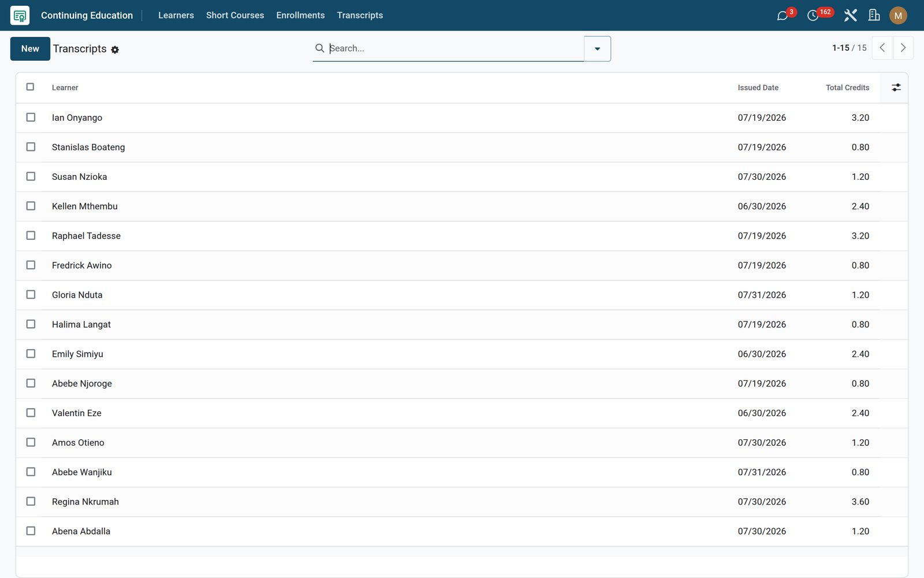Focus the Search input field
Image resolution: width=924 pixels, height=578 pixels.
point(455,49)
